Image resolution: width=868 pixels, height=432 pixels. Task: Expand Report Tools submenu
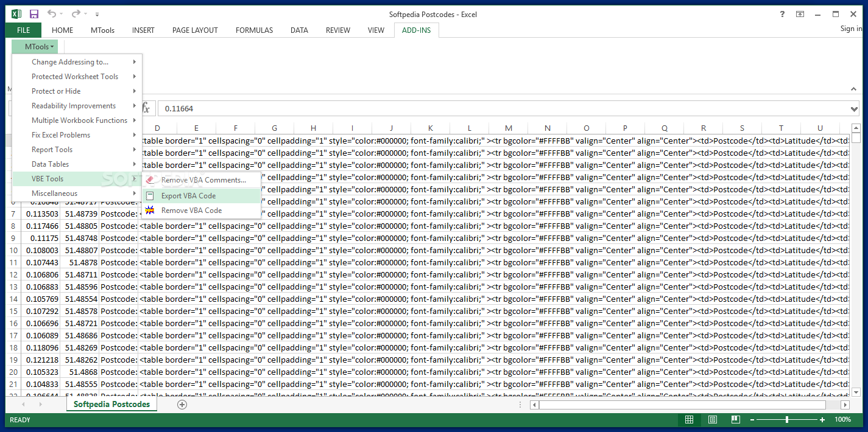pyautogui.click(x=77, y=150)
